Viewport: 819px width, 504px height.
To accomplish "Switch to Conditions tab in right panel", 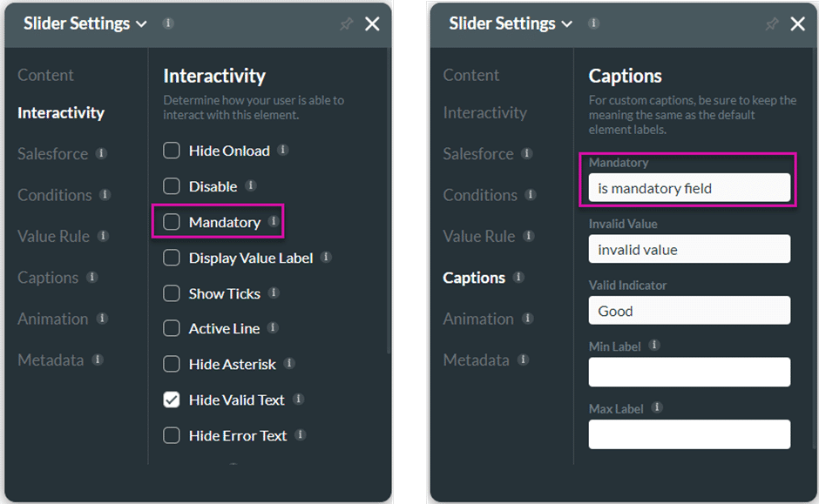I will pyautogui.click(x=480, y=195).
